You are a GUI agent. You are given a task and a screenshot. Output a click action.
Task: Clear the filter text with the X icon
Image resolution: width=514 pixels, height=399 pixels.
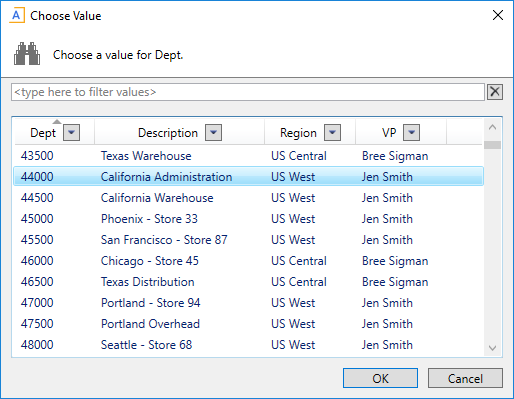[495, 92]
